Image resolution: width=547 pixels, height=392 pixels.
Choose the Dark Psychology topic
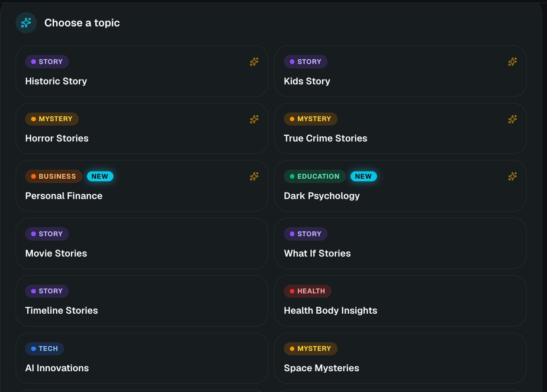click(400, 186)
